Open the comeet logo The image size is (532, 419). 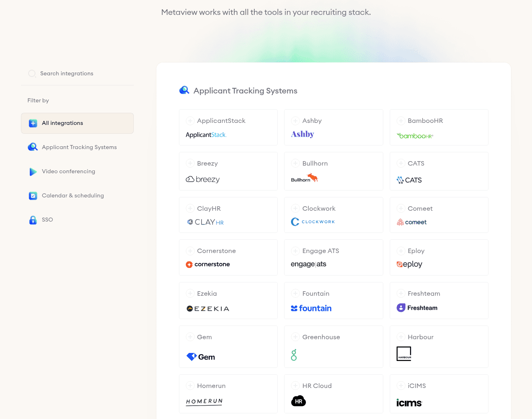(x=411, y=222)
